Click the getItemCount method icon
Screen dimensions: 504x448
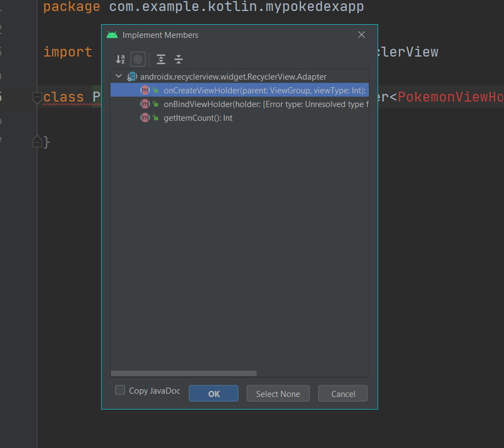pyautogui.click(x=145, y=118)
